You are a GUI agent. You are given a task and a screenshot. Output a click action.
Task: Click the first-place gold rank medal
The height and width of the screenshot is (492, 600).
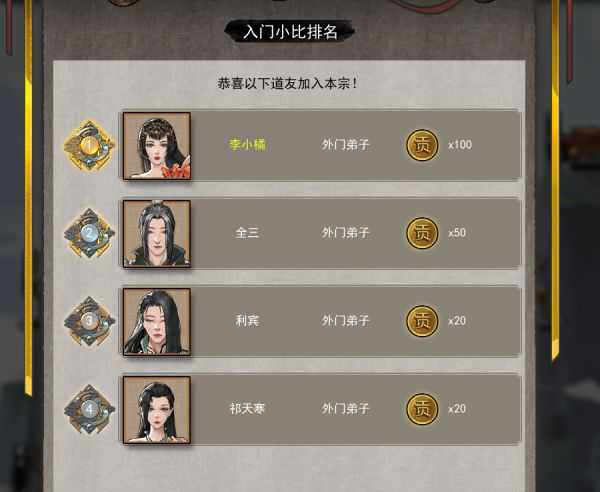click(x=89, y=145)
